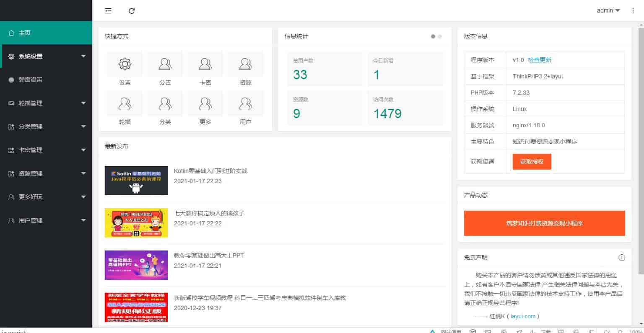Click the refresh icon in top bar

pyautogui.click(x=132, y=11)
